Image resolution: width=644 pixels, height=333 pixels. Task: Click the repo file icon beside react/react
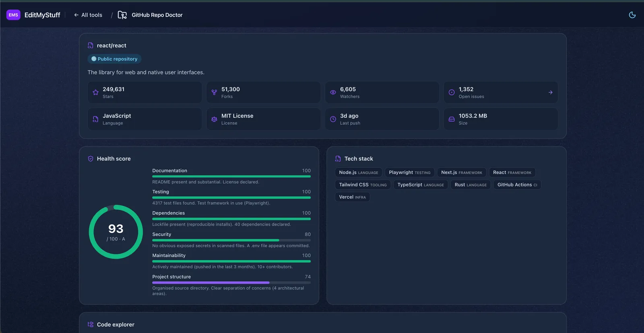pyautogui.click(x=91, y=46)
